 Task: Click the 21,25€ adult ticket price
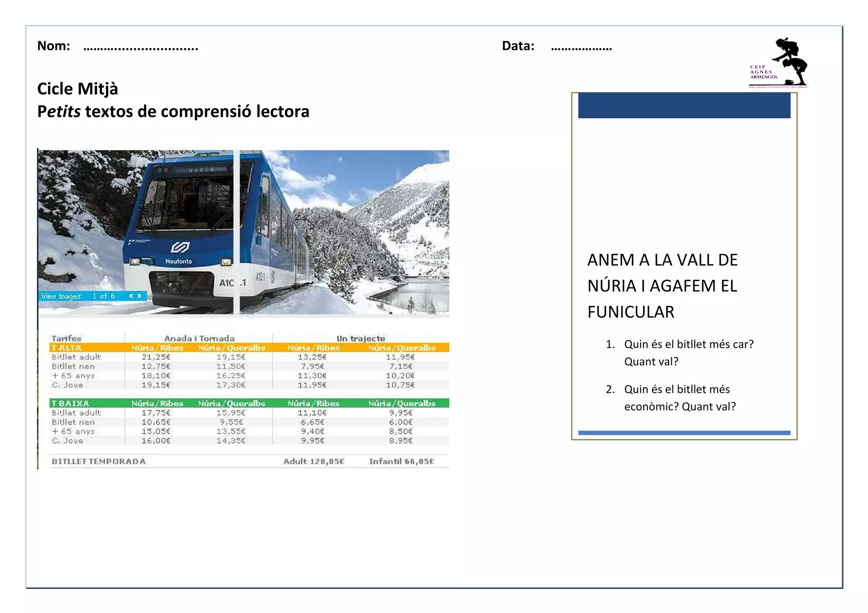pyautogui.click(x=156, y=357)
